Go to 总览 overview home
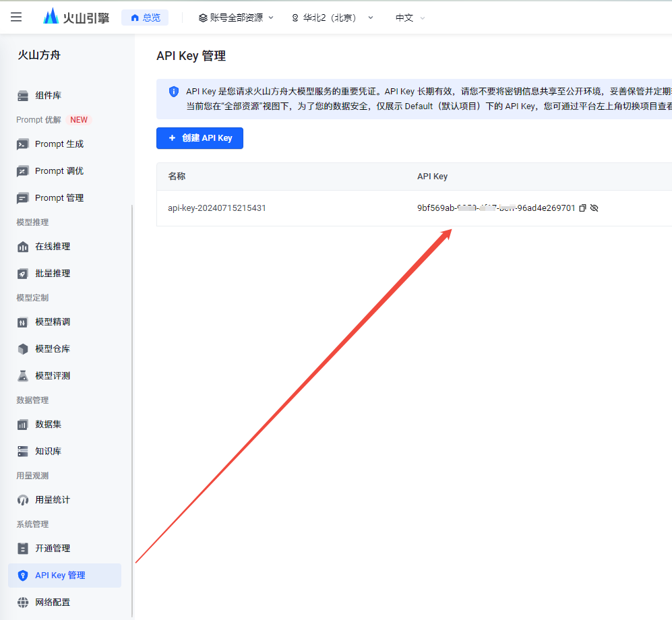The width and height of the screenshot is (672, 620). (x=146, y=18)
